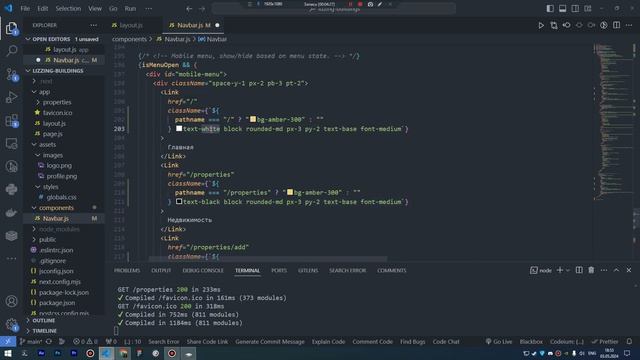640x360 pixels.
Task: Split the terminal panel
Action: [579, 270]
